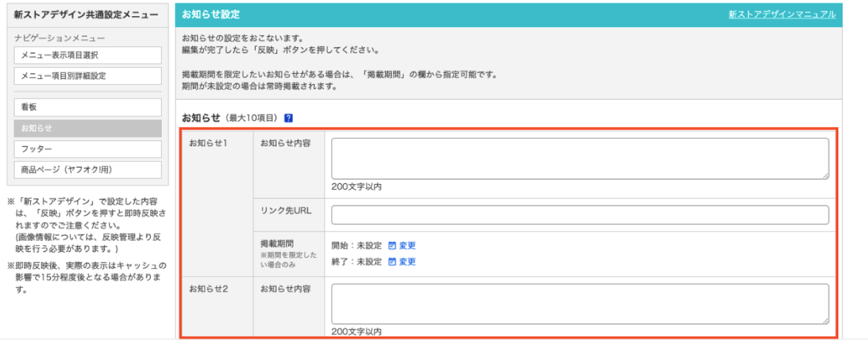Click 変更 link for 開始 date
868x340 pixels.
coord(407,246)
